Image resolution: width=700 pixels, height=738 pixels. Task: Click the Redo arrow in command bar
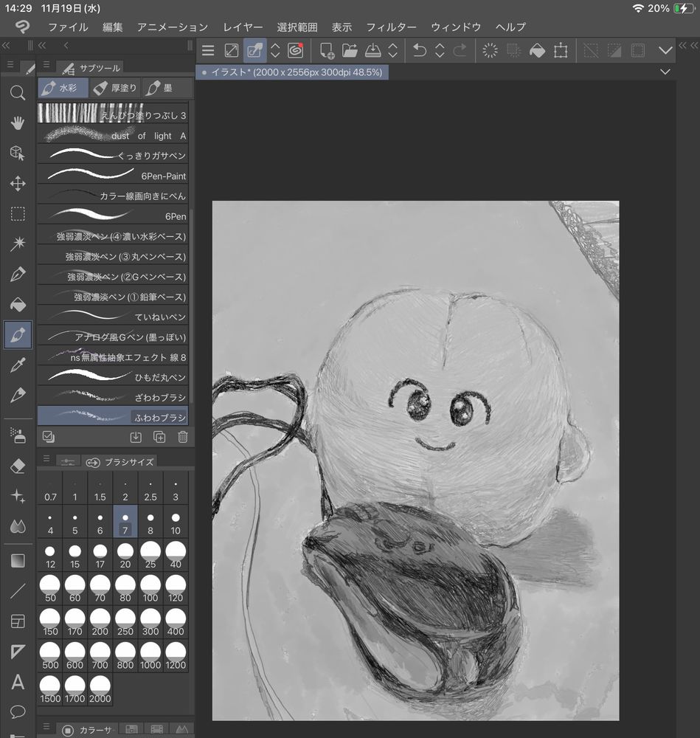click(460, 50)
